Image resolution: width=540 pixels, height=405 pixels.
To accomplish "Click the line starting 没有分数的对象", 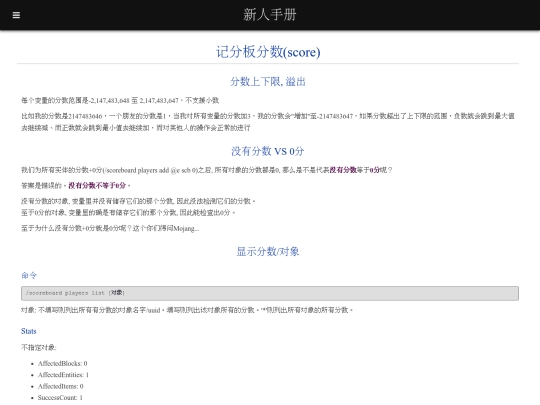I will pyautogui.click(x=138, y=201).
